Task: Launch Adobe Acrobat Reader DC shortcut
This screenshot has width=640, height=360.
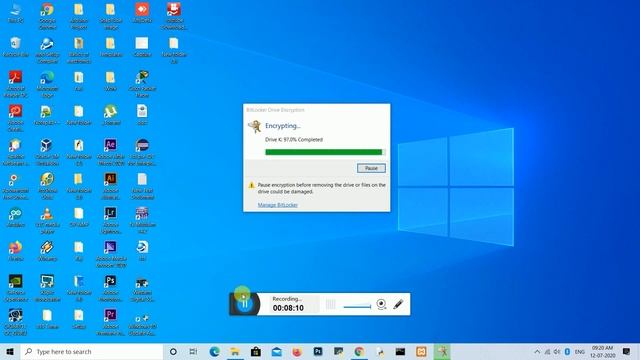Action: point(16,84)
